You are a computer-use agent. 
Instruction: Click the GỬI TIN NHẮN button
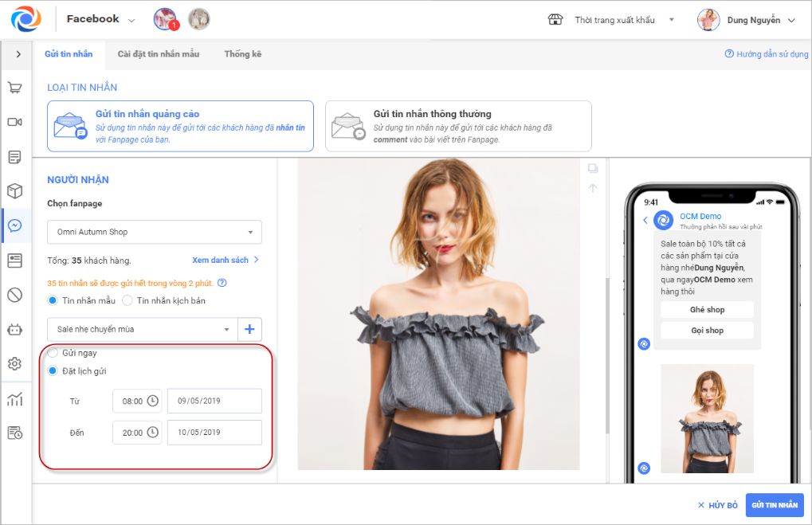tap(775, 505)
